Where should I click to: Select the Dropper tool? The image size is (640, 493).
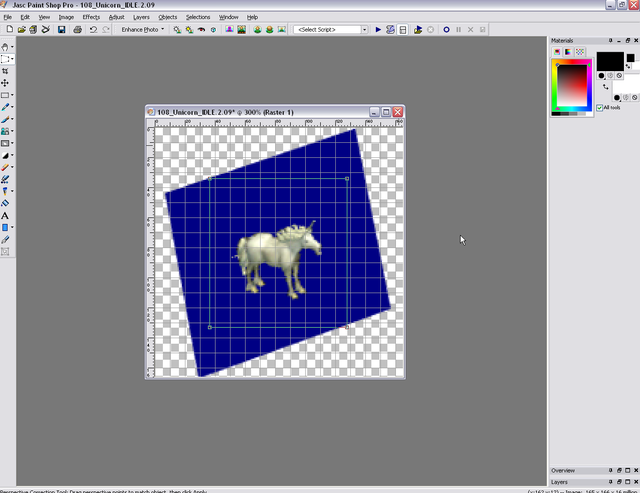[5, 107]
